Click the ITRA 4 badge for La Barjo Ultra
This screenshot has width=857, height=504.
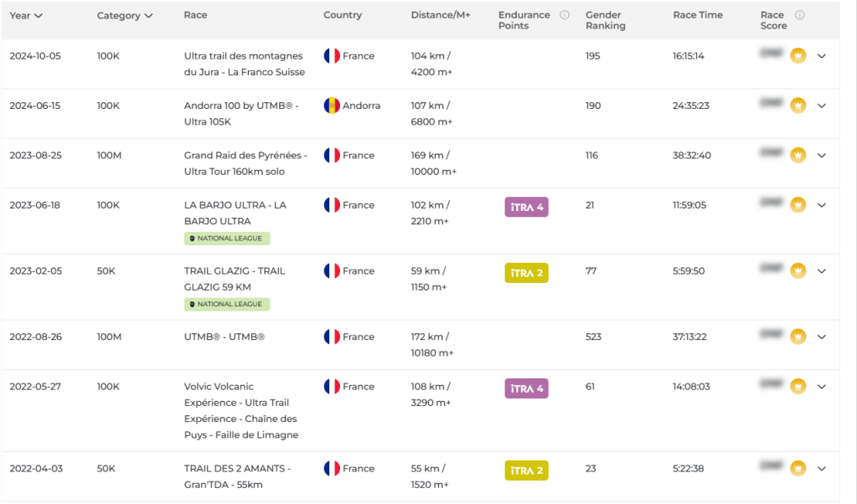click(526, 207)
